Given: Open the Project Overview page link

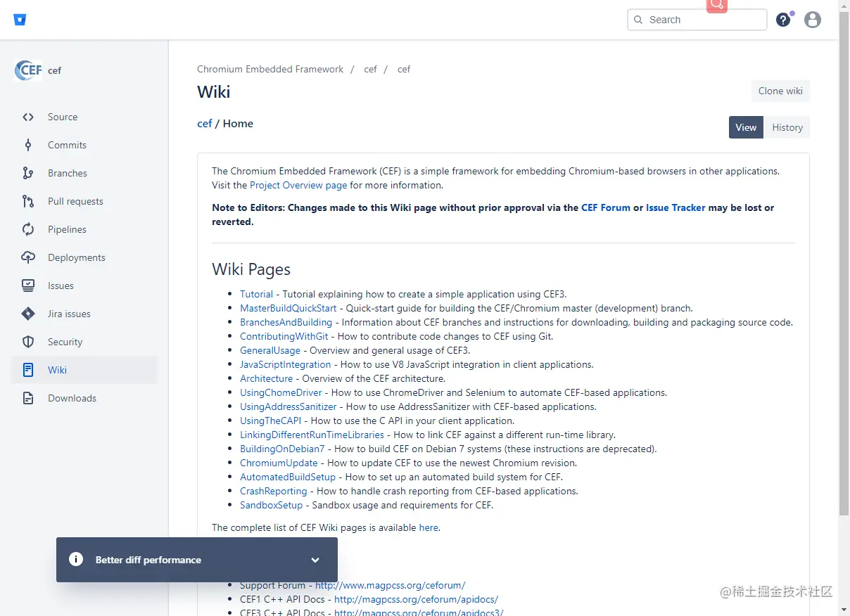Looking at the screenshot, I should point(298,186).
